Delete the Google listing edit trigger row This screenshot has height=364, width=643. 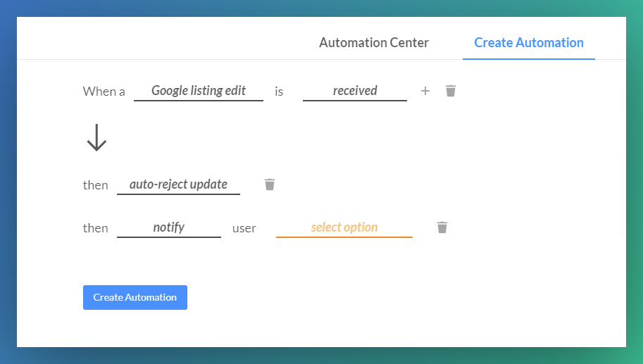pyautogui.click(x=451, y=91)
